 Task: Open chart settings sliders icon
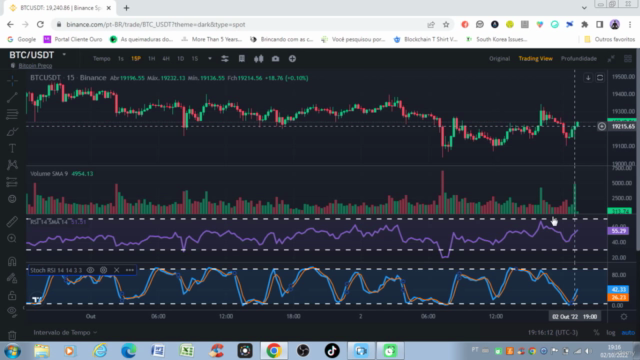click(224, 59)
